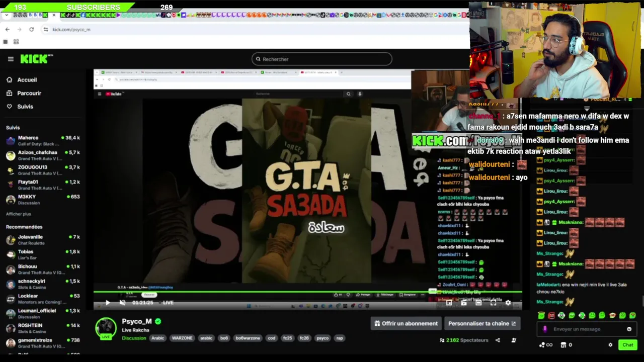Open Tobias recommended channel
Viewport: 644px width, 362px height.
[x=43, y=254]
